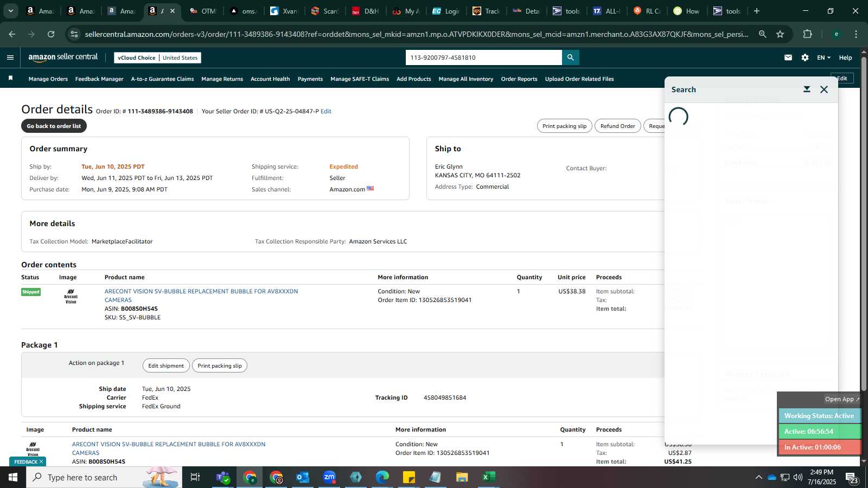Open Zoom from taskbar
The width and height of the screenshot is (868, 488).
(329, 477)
